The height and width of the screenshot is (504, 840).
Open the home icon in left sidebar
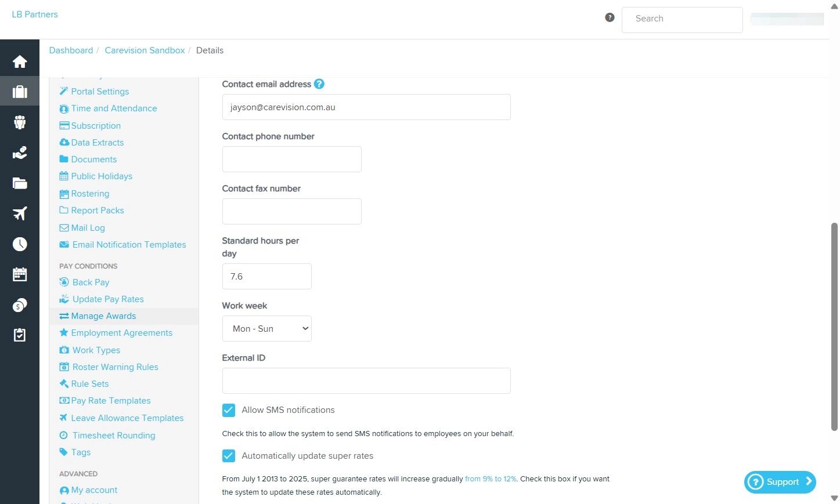click(x=20, y=61)
